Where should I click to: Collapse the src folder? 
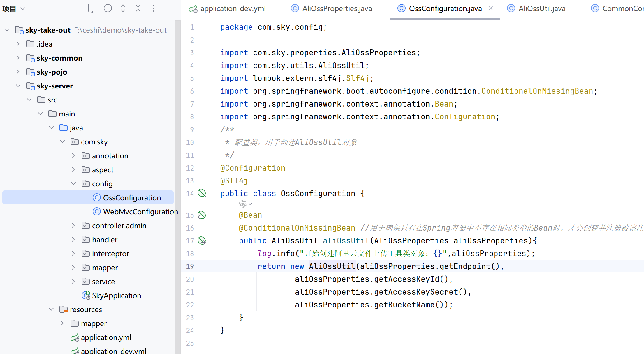[x=29, y=100]
